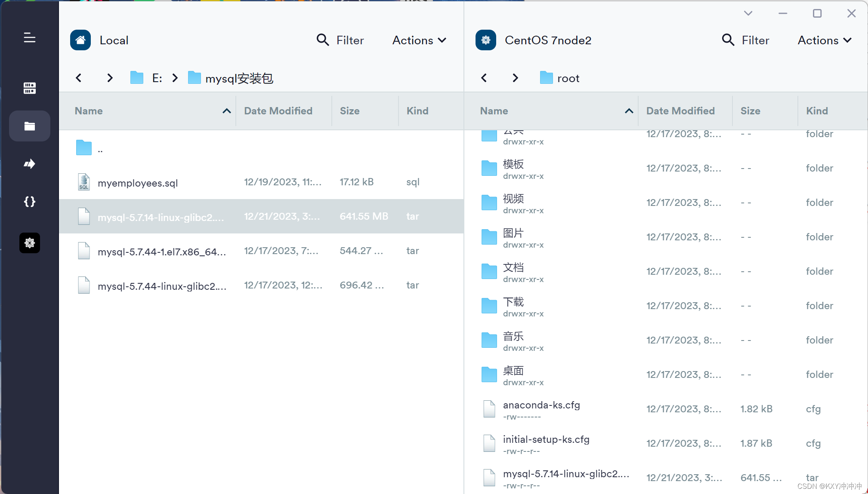Click the Local home icon
The width and height of the screenshot is (868, 494).
(80, 40)
